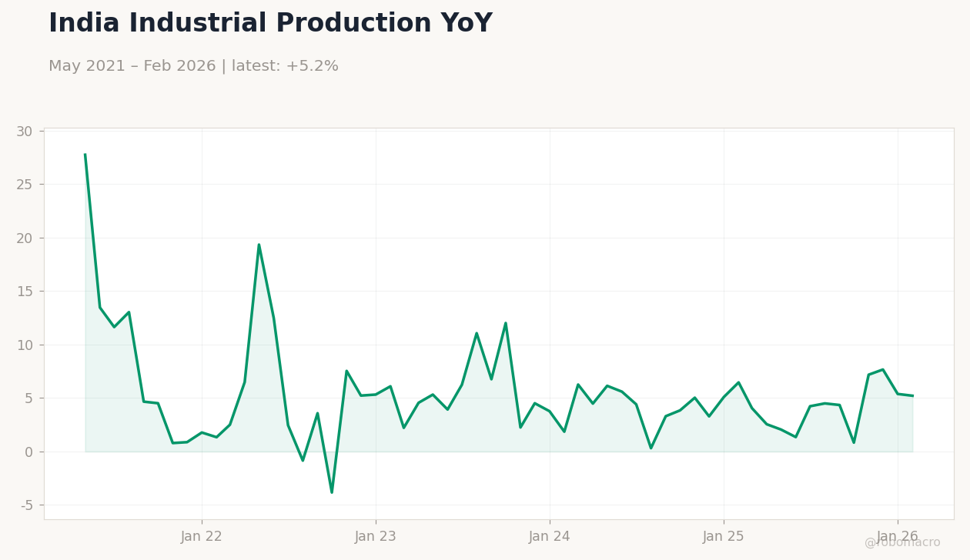The width and height of the screenshot is (970, 560).
Task: Click the y-axis label 10
Action: coord(25,345)
